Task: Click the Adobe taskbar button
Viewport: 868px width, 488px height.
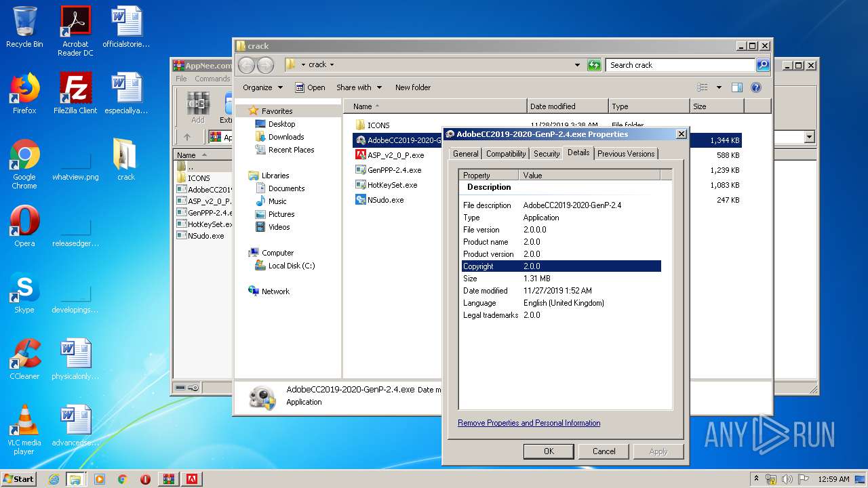Action: pos(192,479)
